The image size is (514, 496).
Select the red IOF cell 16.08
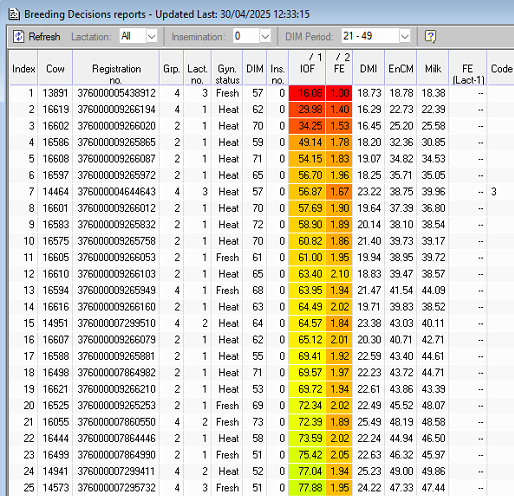(x=307, y=93)
